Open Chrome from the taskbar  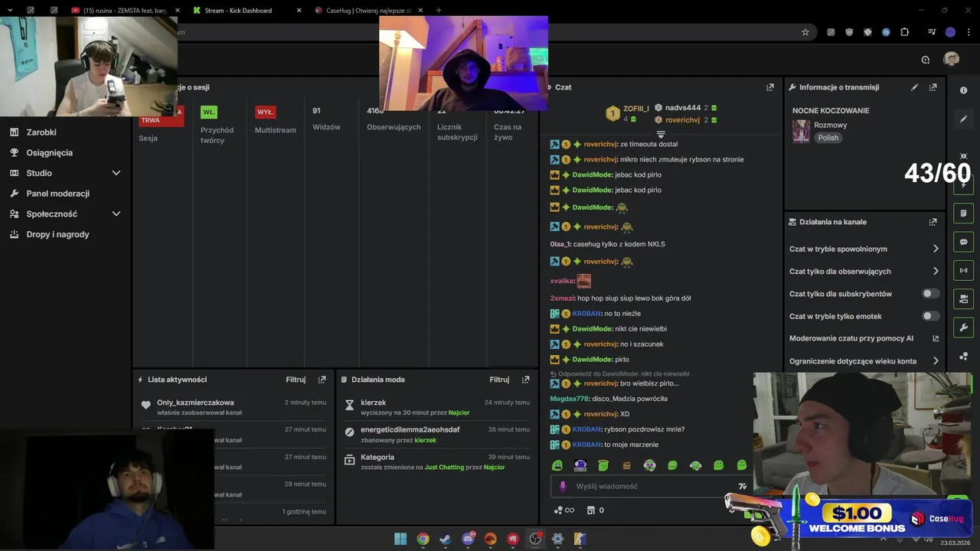423,539
